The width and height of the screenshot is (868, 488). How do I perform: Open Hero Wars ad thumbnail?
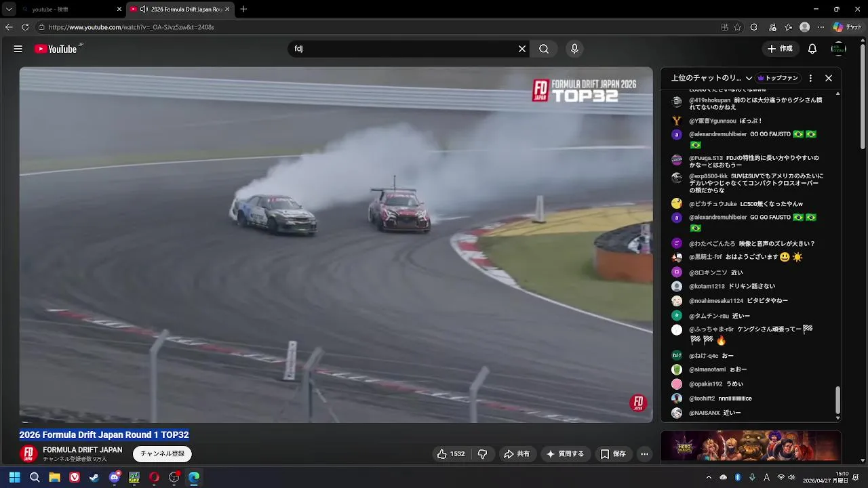click(x=751, y=447)
